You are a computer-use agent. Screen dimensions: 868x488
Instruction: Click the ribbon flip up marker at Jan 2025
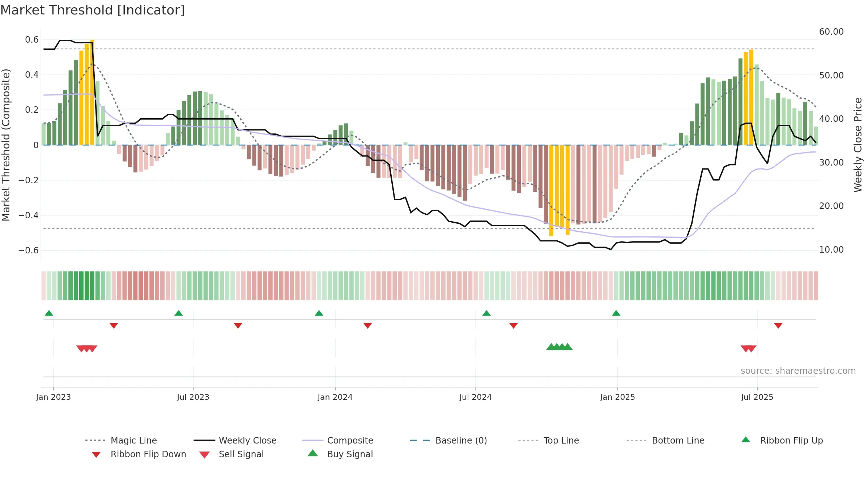pos(616,313)
